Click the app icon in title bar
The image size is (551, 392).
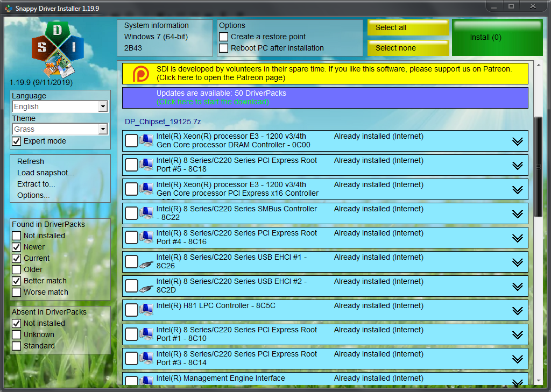point(9,9)
